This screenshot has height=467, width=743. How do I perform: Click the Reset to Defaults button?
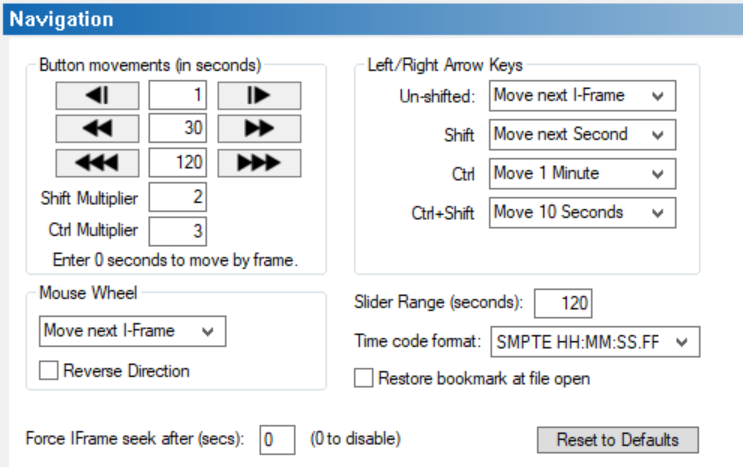(617, 440)
